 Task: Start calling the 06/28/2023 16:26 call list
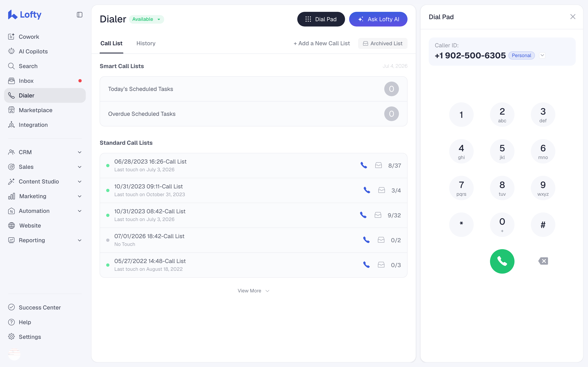364,165
